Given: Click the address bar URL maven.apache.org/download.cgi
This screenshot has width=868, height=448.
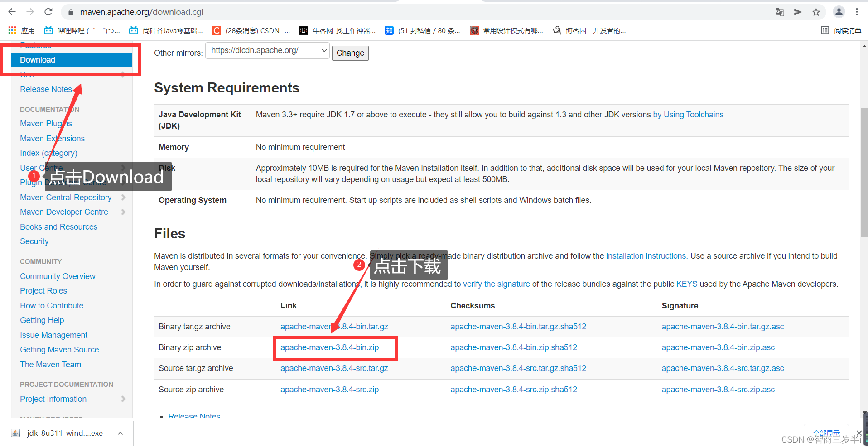Looking at the screenshot, I should point(141,12).
